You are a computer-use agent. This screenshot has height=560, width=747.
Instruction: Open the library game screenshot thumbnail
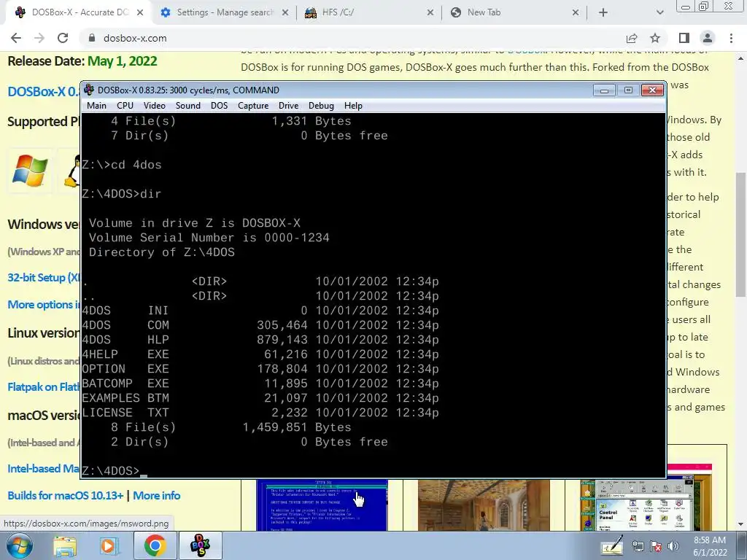click(x=484, y=505)
